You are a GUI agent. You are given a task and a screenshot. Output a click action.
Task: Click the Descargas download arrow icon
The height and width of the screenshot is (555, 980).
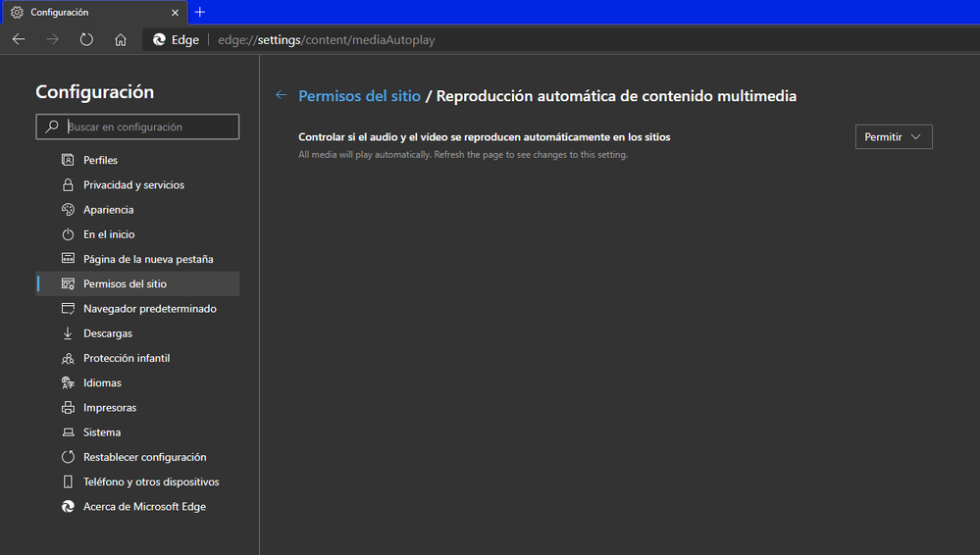[x=68, y=333]
